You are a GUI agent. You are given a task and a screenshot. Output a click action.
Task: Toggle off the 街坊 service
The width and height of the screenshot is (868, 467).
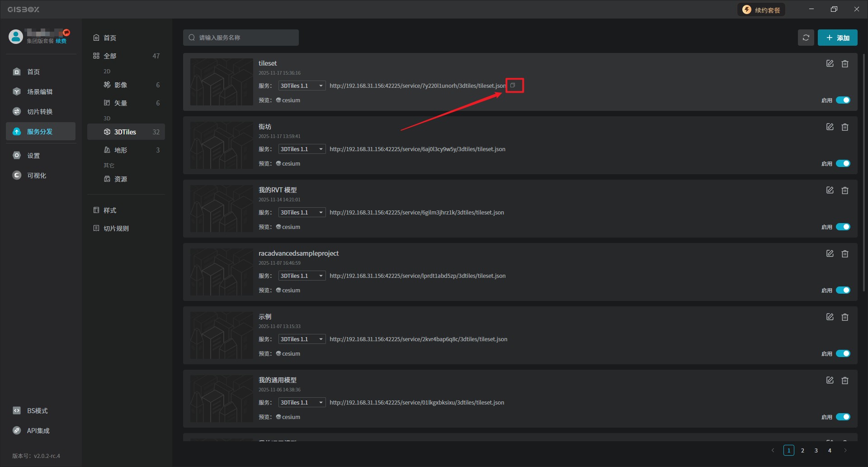pos(843,164)
